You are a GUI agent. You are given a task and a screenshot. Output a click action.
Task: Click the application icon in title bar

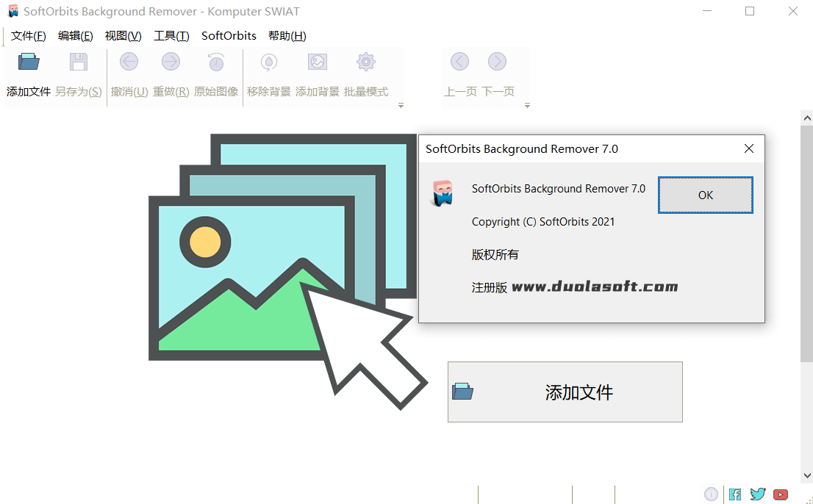(x=13, y=12)
